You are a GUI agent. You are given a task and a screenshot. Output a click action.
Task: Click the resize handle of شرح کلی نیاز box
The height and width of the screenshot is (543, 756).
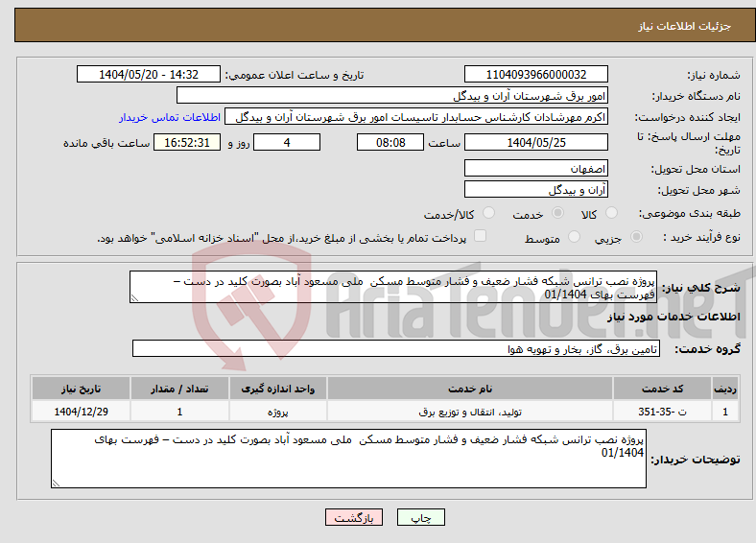point(134,298)
